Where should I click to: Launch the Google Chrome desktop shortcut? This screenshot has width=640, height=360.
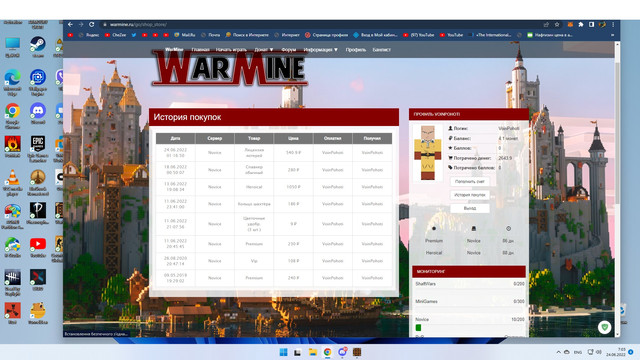tap(13, 112)
